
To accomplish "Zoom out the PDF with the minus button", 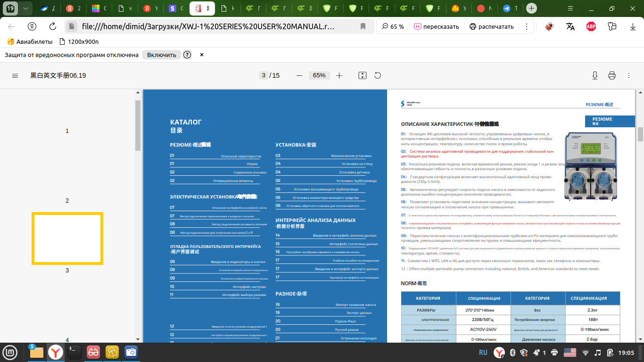I will (x=299, y=75).
